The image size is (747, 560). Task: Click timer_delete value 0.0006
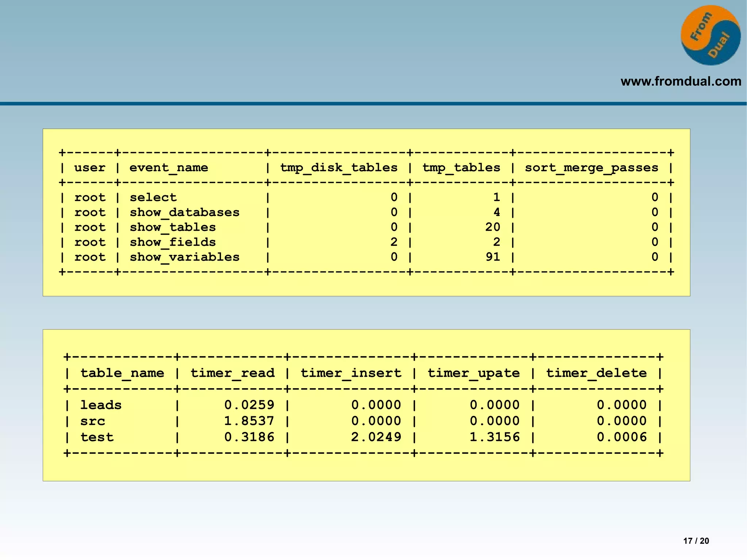click(622, 437)
